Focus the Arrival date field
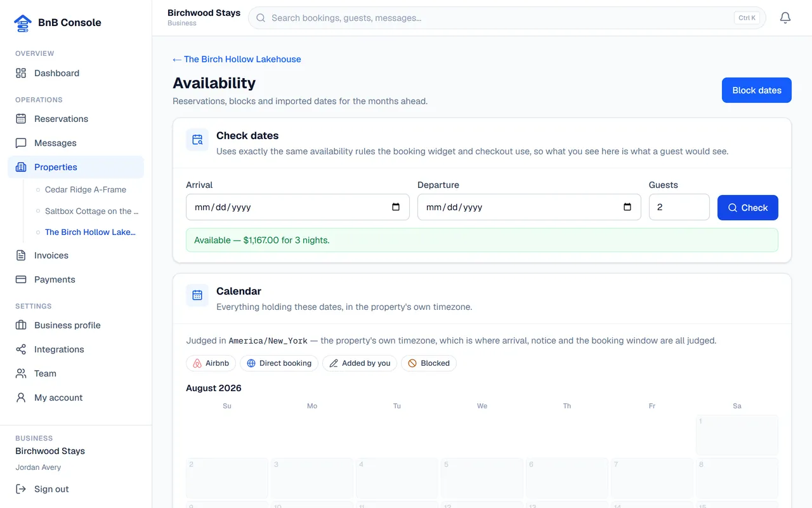The height and width of the screenshot is (508, 812). (x=298, y=207)
